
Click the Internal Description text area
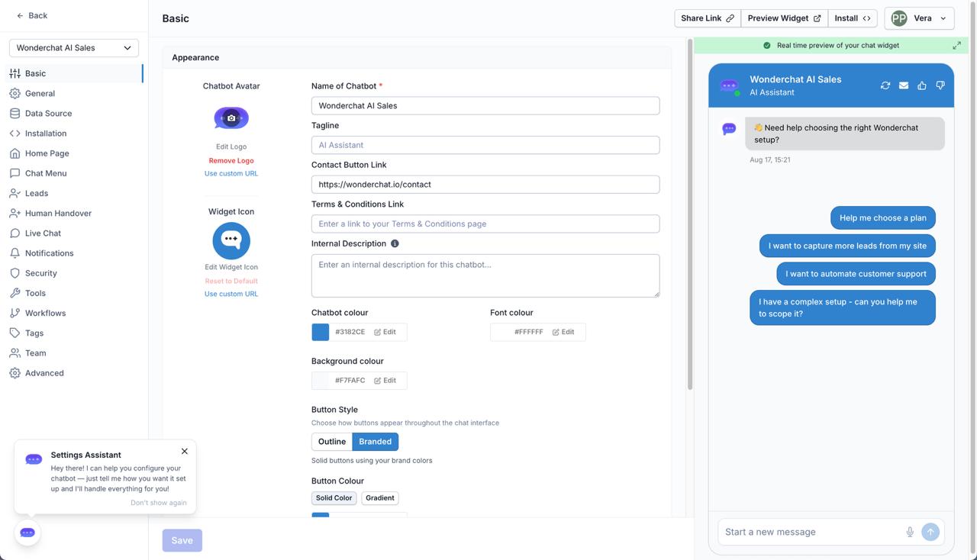point(485,275)
